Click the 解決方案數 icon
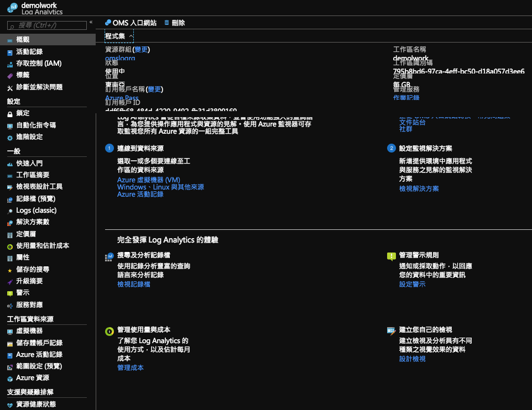Image resolution: width=532 pixels, height=410 pixels. 10,223
